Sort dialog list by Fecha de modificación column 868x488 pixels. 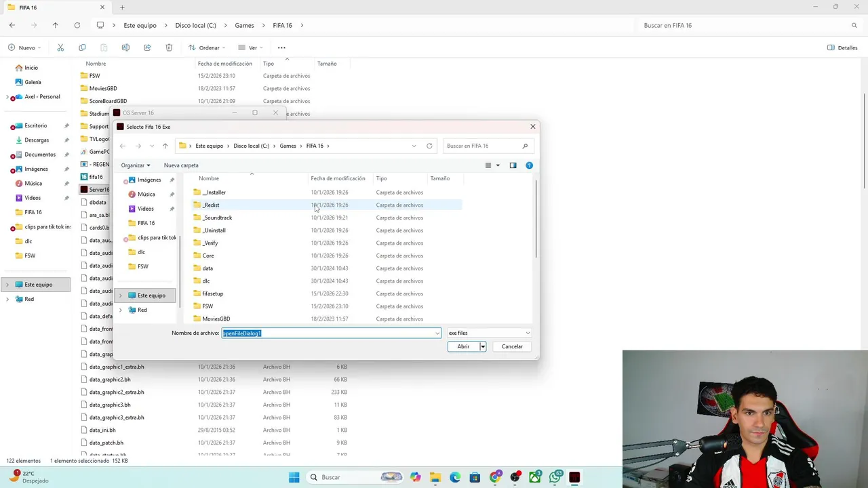[x=338, y=178]
